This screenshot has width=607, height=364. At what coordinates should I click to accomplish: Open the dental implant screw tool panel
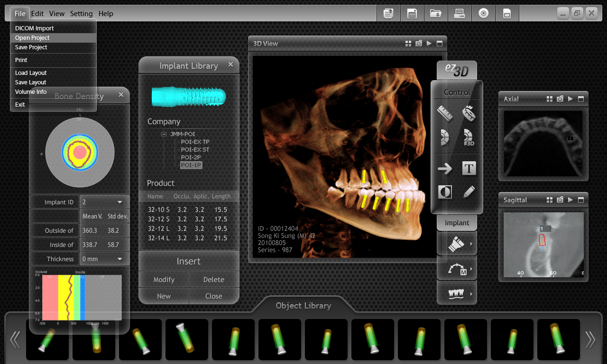457,244
